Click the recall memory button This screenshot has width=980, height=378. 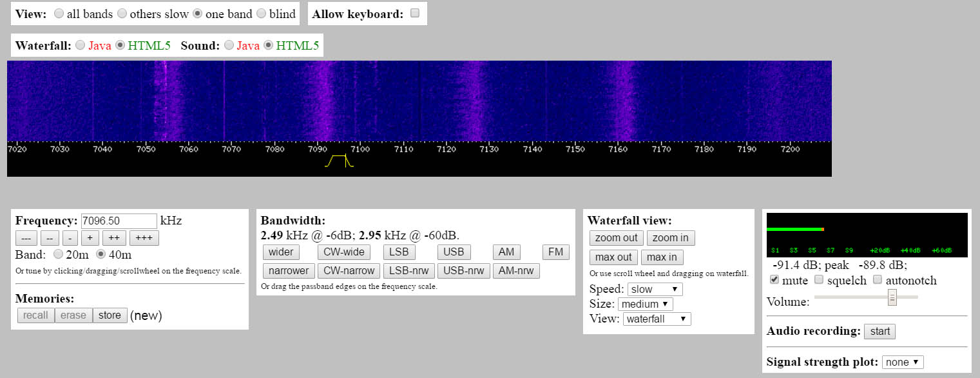36,315
